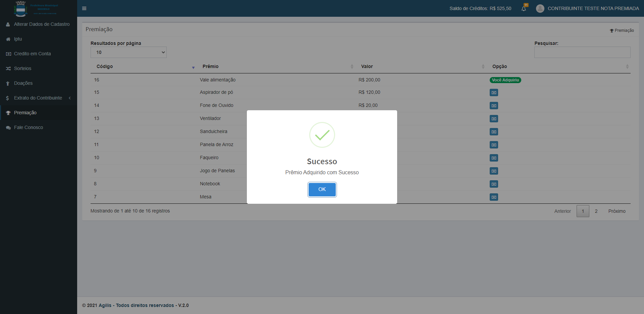644x314 pixels.
Task: Click the Pesquisar search field
Action: tap(582, 52)
